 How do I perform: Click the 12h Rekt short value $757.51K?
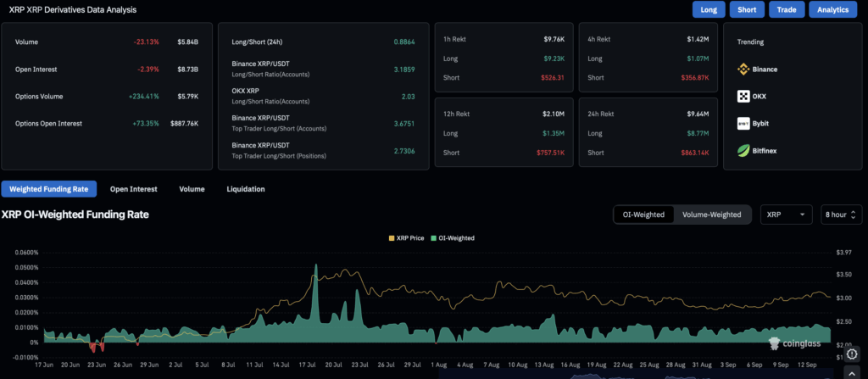(x=549, y=153)
